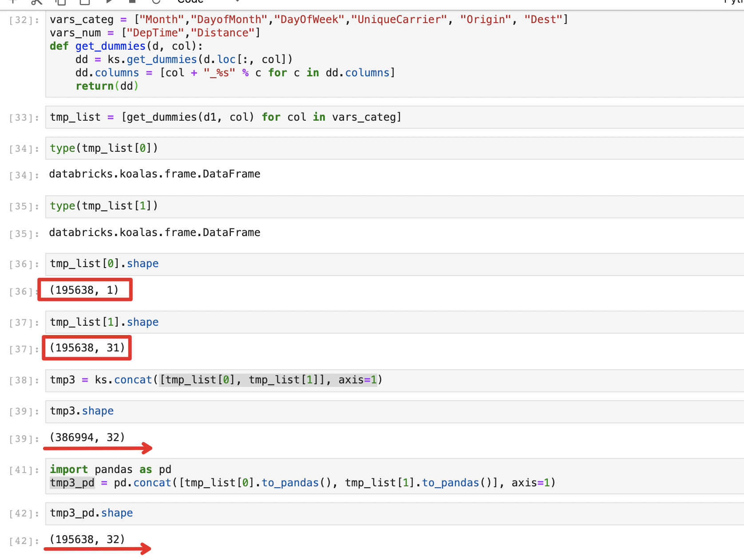Click the [33]: input prompt
The width and height of the screenshot is (744, 560).
point(24,118)
